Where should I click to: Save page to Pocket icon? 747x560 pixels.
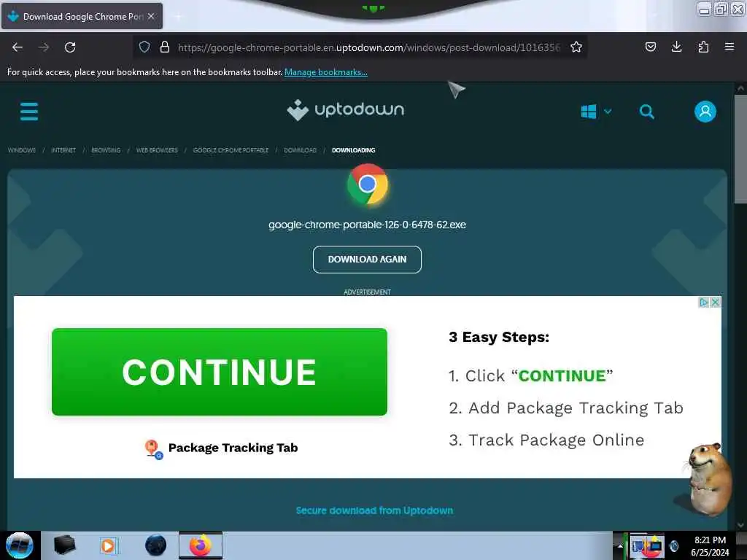click(650, 47)
